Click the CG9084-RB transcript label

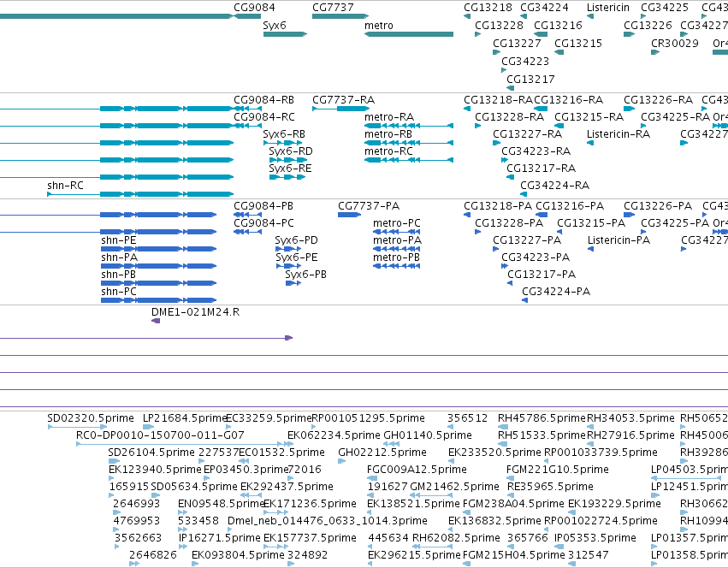coord(263,100)
